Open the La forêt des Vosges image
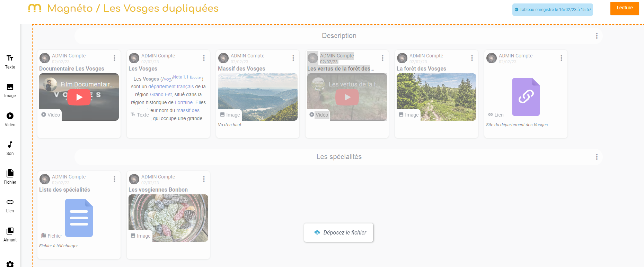644x267 pixels. [x=436, y=97]
